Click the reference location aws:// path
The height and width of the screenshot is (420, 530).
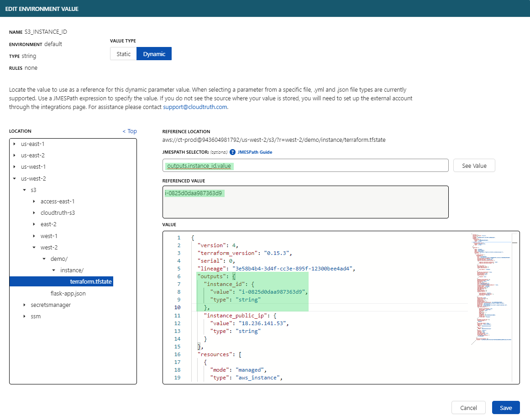(274, 140)
